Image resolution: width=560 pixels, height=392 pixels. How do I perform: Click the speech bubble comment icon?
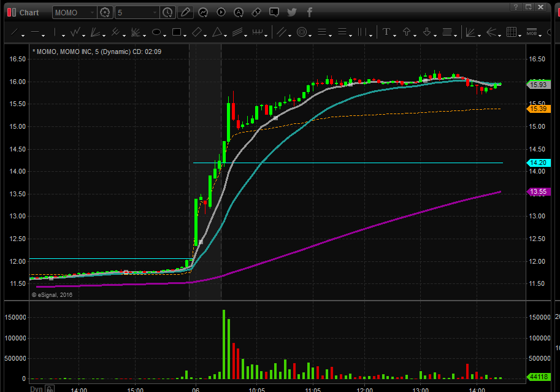pos(274,12)
